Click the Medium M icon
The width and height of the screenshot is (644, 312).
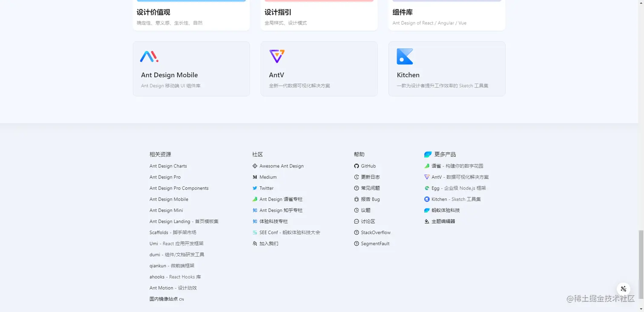[255, 177]
